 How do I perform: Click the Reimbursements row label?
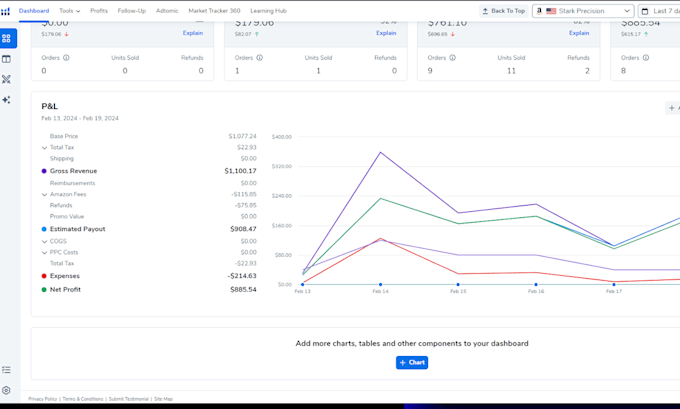[x=72, y=183]
